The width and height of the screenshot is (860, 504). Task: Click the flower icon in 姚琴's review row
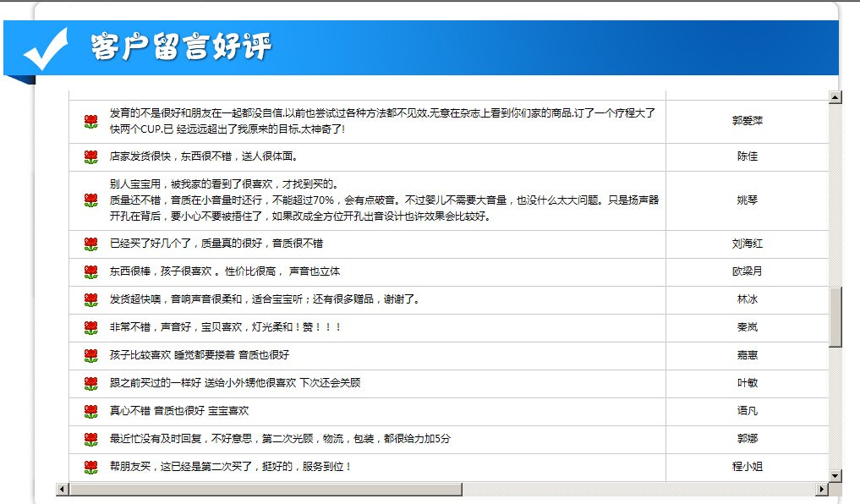(x=91, y=200)
